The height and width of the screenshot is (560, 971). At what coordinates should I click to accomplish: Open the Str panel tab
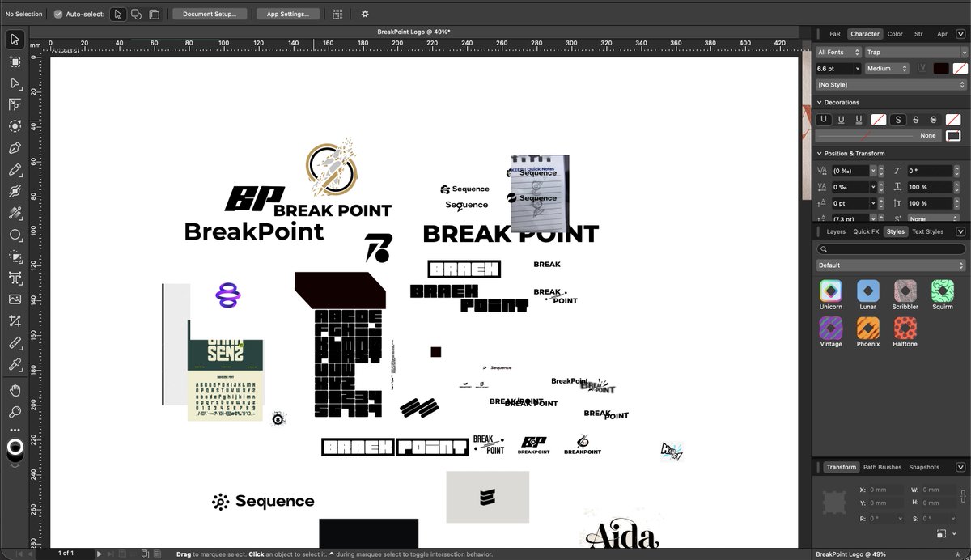(x=918, y=34)
